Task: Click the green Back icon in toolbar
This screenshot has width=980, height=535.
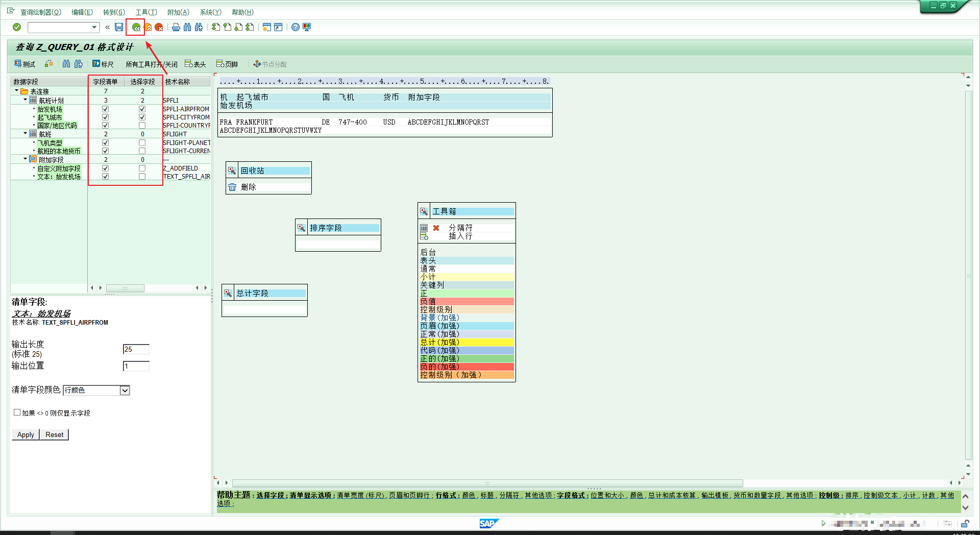Action: (136, 28)
